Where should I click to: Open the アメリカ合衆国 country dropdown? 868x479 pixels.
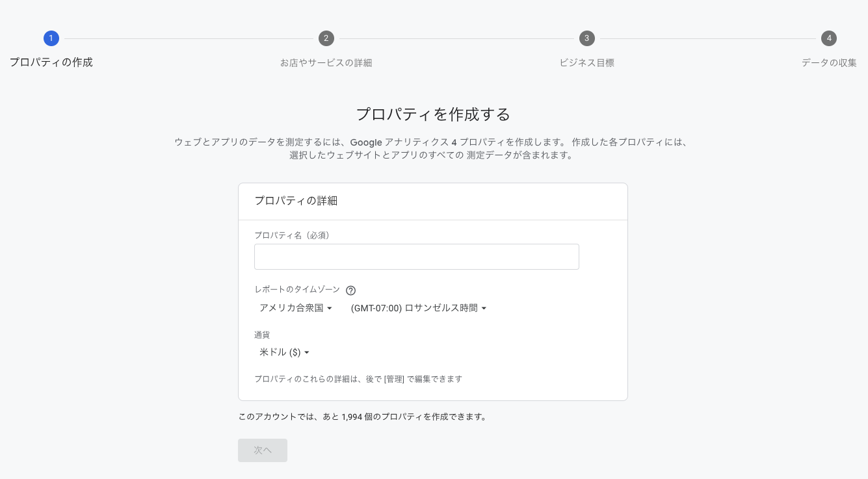(x=296, y=308)
